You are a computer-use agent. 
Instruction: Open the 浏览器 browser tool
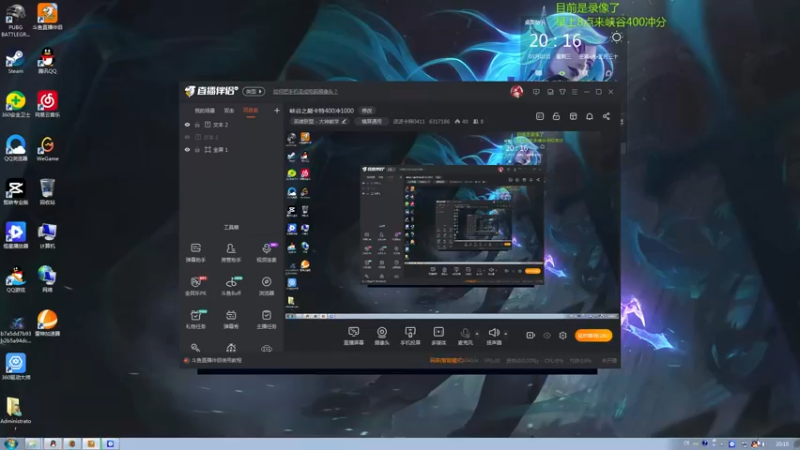click(266, 286)
